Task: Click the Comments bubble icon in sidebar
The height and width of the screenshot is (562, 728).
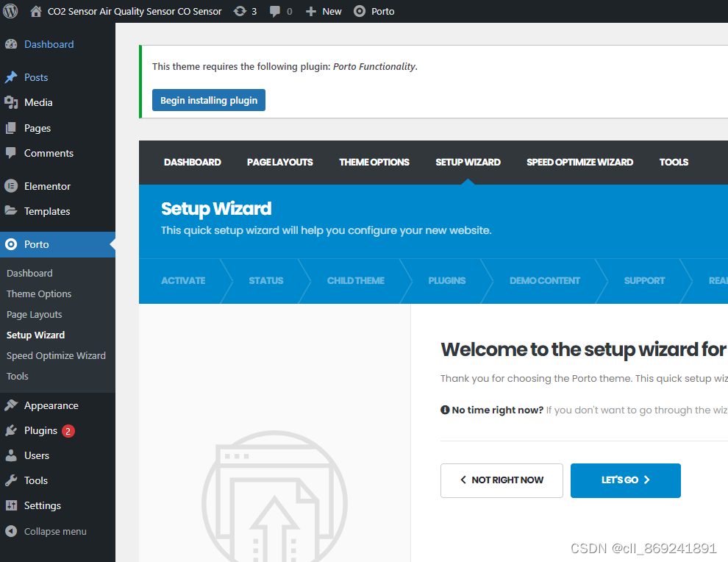Action: (x=11, y=153)
